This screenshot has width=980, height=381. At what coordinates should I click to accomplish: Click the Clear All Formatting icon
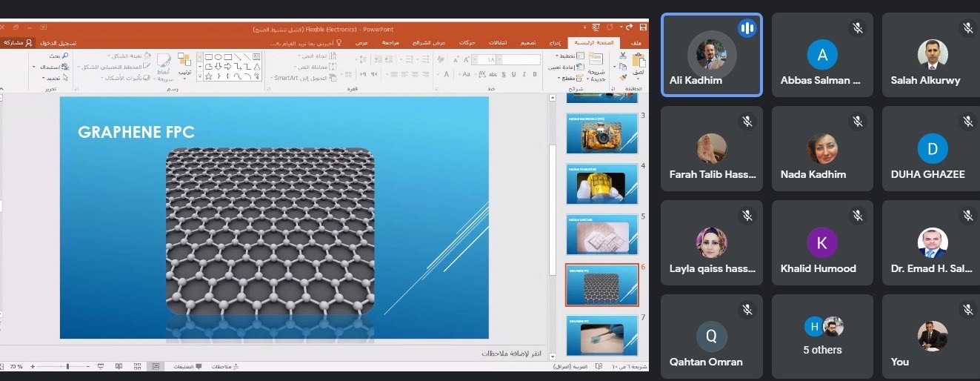tap(440, 59)
